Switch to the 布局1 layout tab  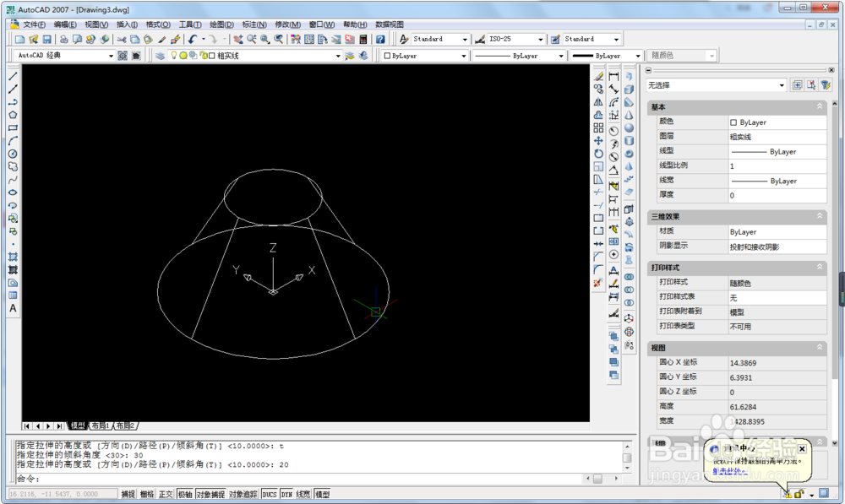[101, 426]
